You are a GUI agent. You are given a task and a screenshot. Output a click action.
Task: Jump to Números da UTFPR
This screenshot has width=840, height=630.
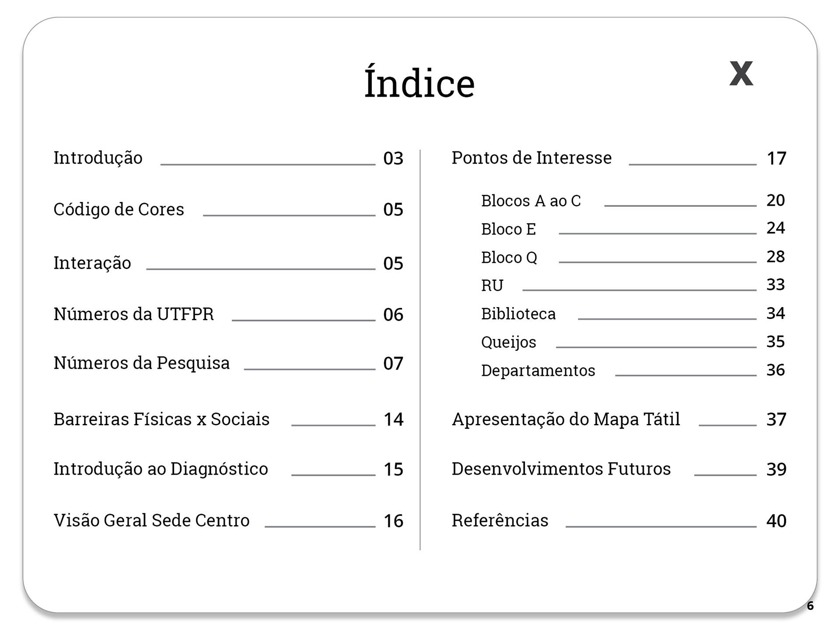click(228, 314)
